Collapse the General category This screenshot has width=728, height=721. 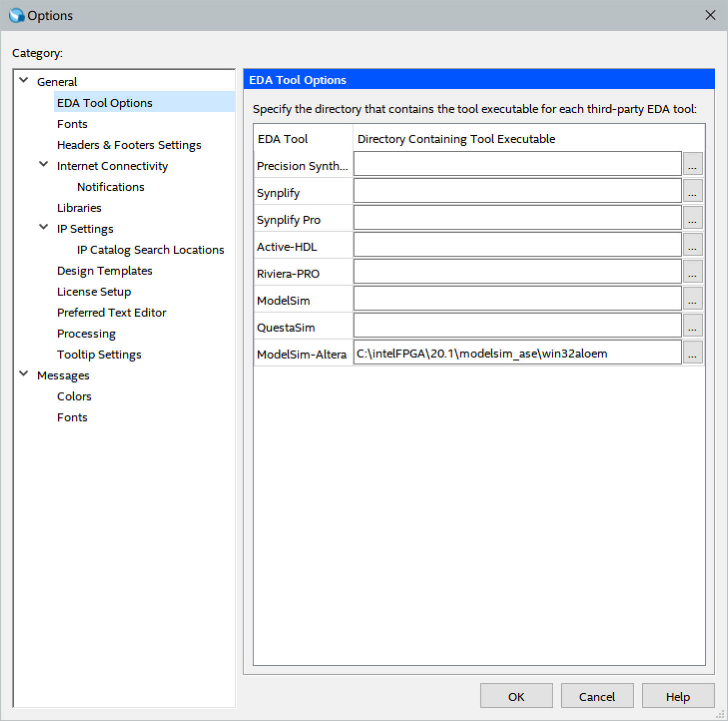click(23, 80)
